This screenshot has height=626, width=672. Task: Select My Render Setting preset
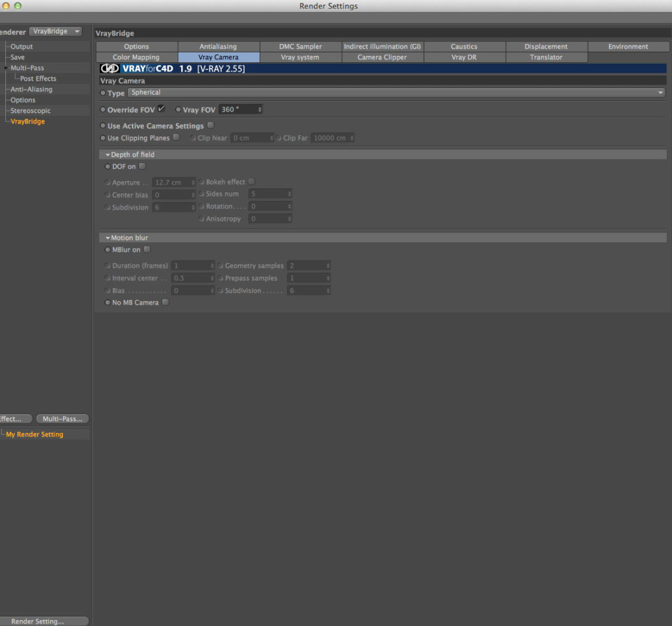[35, 434]
